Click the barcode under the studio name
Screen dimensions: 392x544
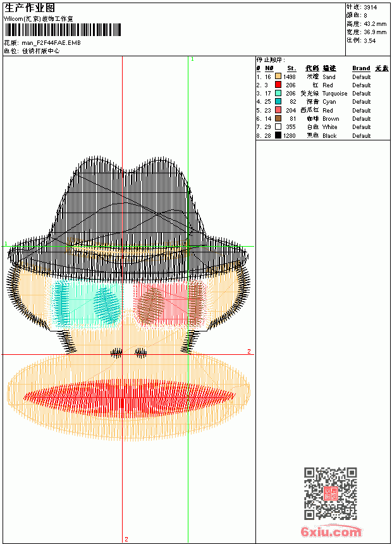click(63, 30)
